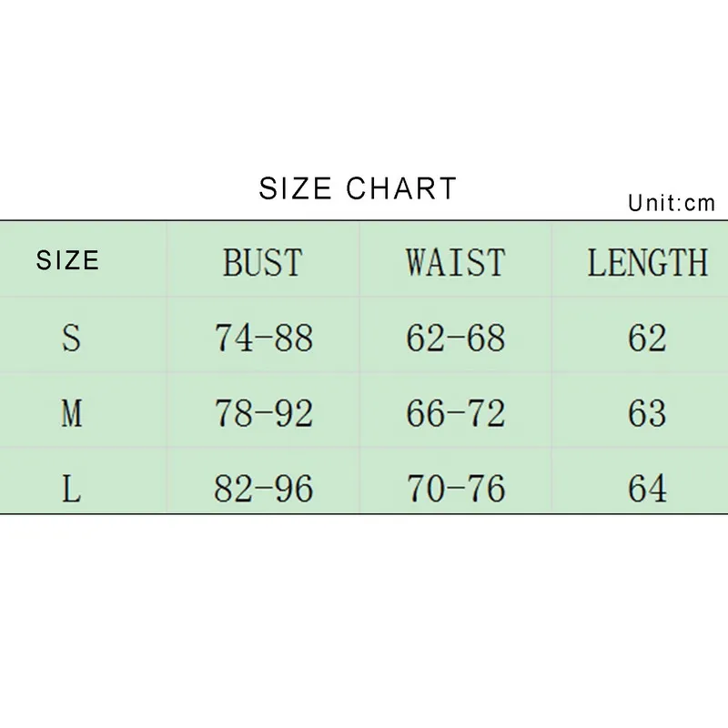Click the 70-76 waist cell
Screen dimensions: 728x728
pyautogui.click(x=456, y=489)
